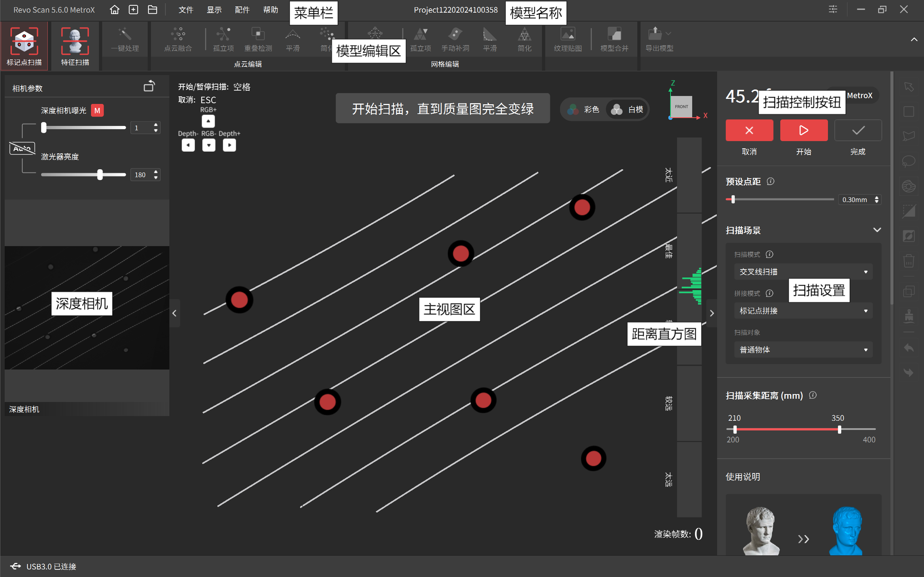Viewport: 924px width, 577px height.
Task: Click the 350 handle on distance range slider
Action: (839, 429)
